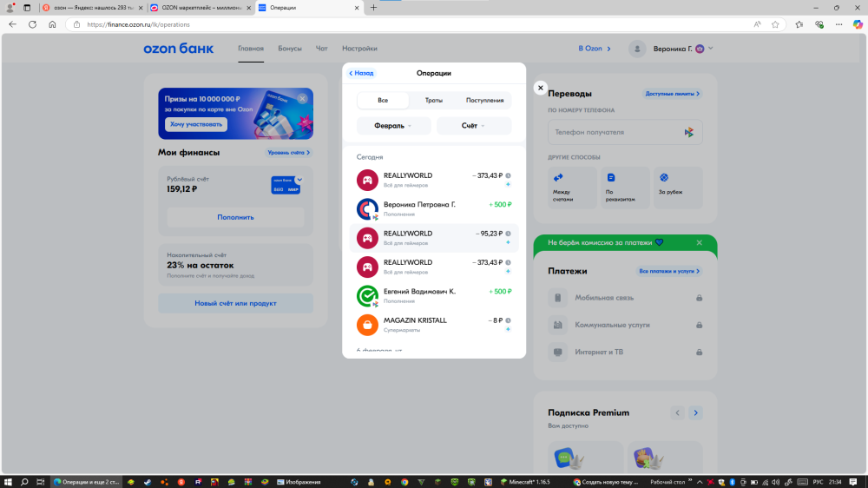868x488 pixels.
Task: Expand the card chevron on Рублёвый счёт
Action: click(x=299, y=180)
